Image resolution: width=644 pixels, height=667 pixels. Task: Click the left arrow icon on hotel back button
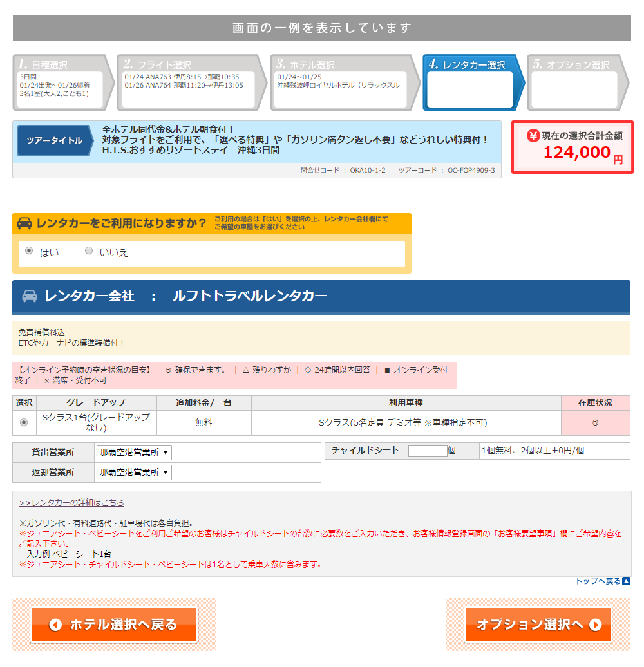point(55,625)
